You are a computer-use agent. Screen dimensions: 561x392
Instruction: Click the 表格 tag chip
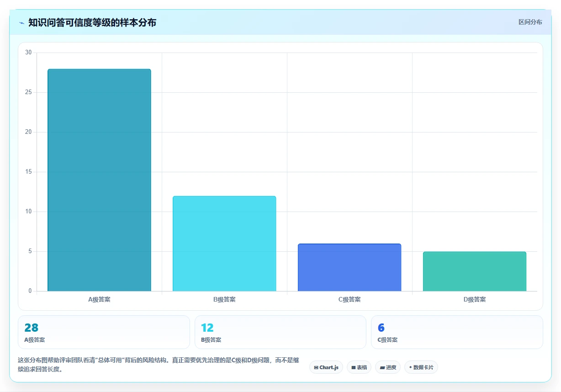(x=359, y=367)
